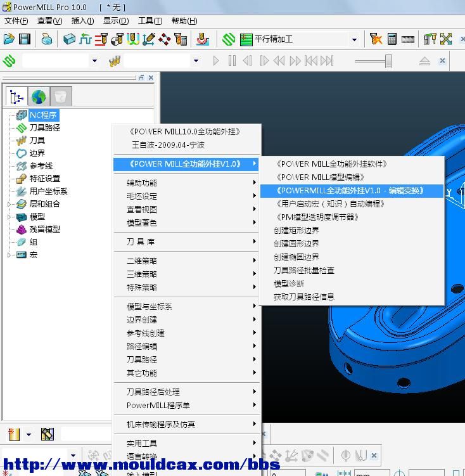Open rapid move heights icon
Viewport: 465px width, 476px height.
[101, 39]
